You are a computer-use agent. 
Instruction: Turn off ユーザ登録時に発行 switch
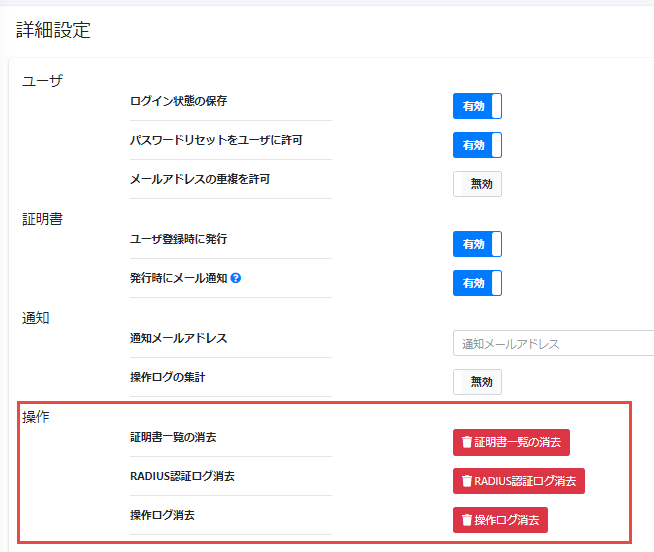tap(477, 244)
